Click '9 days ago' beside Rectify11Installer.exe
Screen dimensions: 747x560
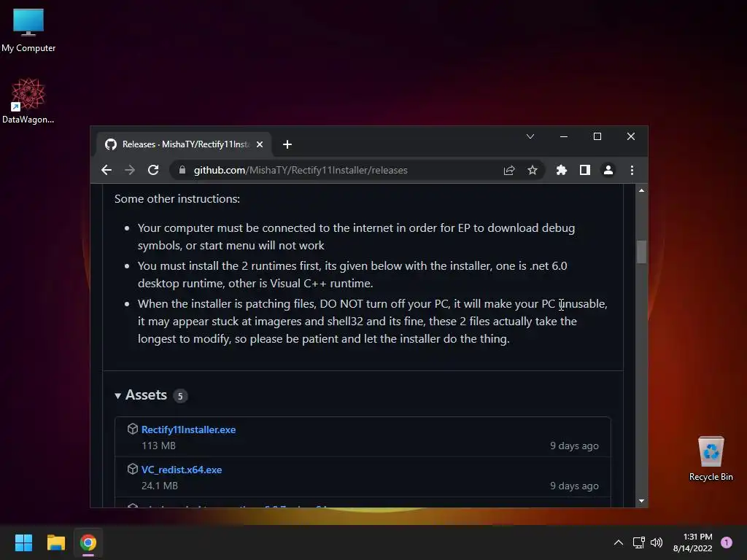point(575,446)
